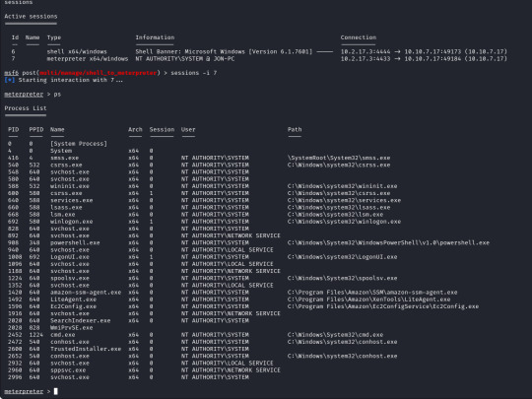Click the Arch column header
Viewport: 532px width, 399px height.
[135, 129]
